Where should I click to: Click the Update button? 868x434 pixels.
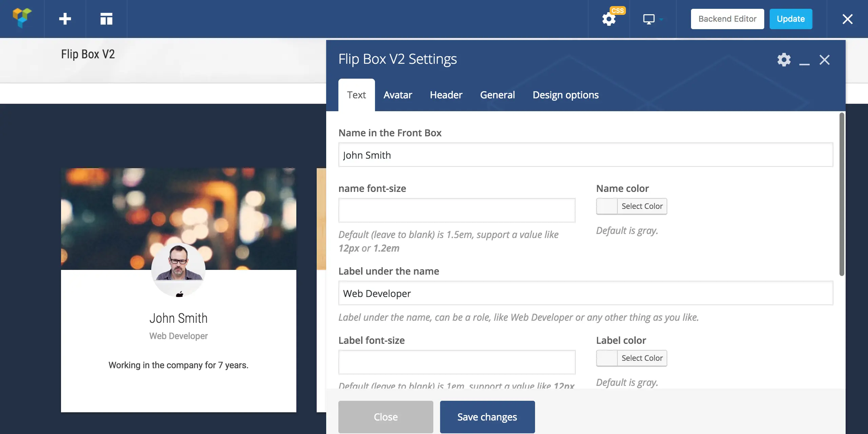[x=791, y=19]
